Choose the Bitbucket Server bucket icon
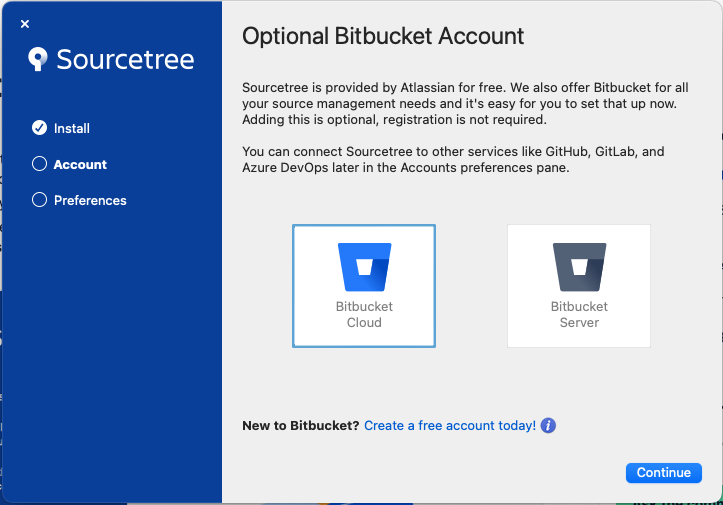The height and width of the screenshot is (505, 723). 579,267
